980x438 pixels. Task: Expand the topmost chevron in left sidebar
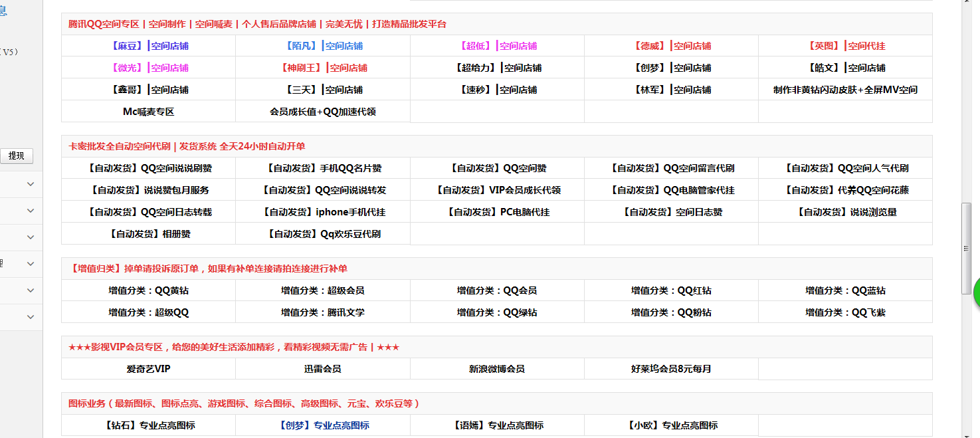[x=31, y=184]
